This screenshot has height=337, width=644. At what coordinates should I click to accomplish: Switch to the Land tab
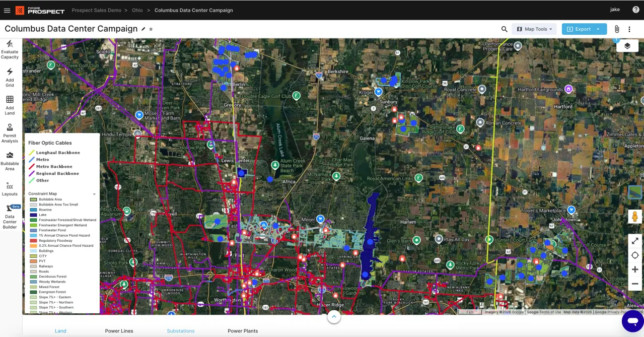(60, 331)
